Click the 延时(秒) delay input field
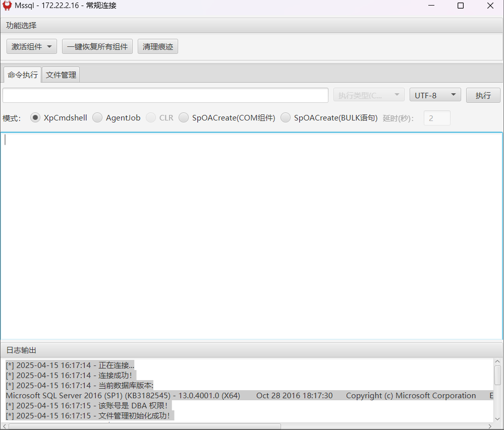This screenshot has width=504, height=430. tap(437, 118)
